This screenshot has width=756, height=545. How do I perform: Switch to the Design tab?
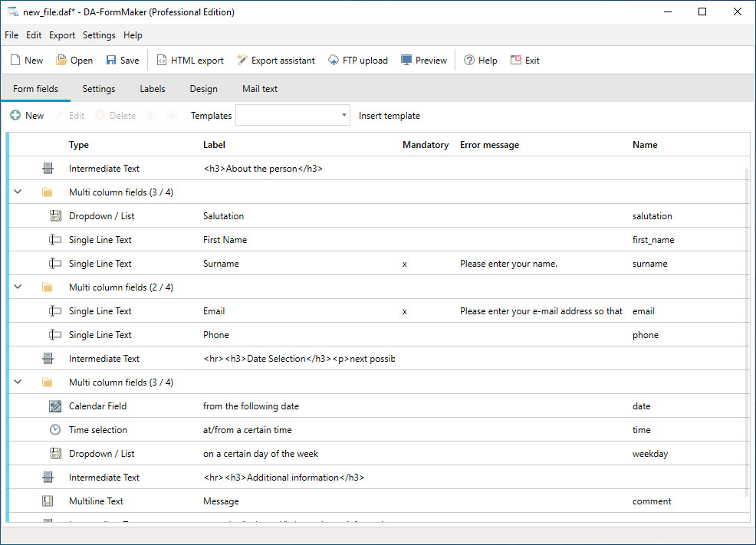[x=203, y=89]
